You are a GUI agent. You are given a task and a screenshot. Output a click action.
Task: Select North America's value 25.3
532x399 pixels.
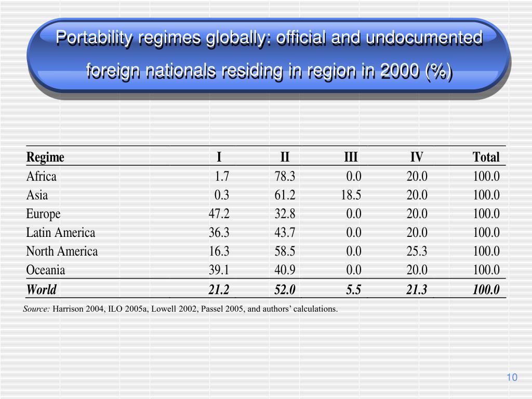coord(417,251)
